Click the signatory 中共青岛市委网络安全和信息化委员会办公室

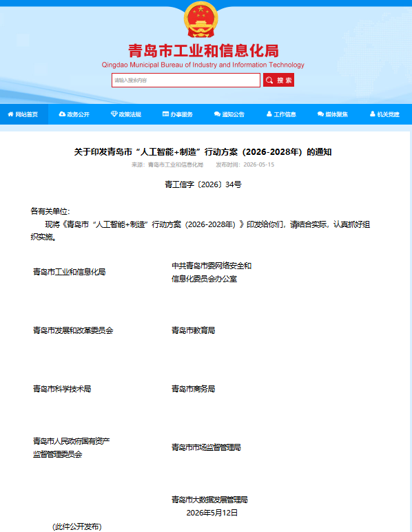pos(212,272)
